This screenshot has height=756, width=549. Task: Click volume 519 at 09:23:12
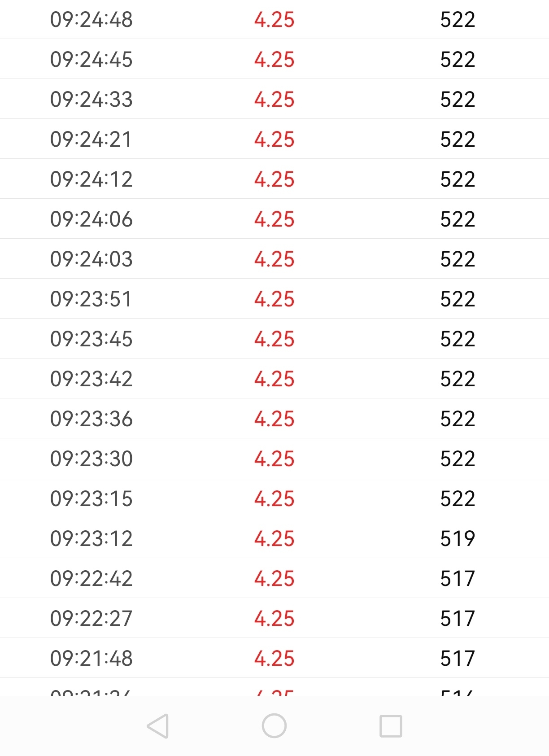click(x=457, y=538)
